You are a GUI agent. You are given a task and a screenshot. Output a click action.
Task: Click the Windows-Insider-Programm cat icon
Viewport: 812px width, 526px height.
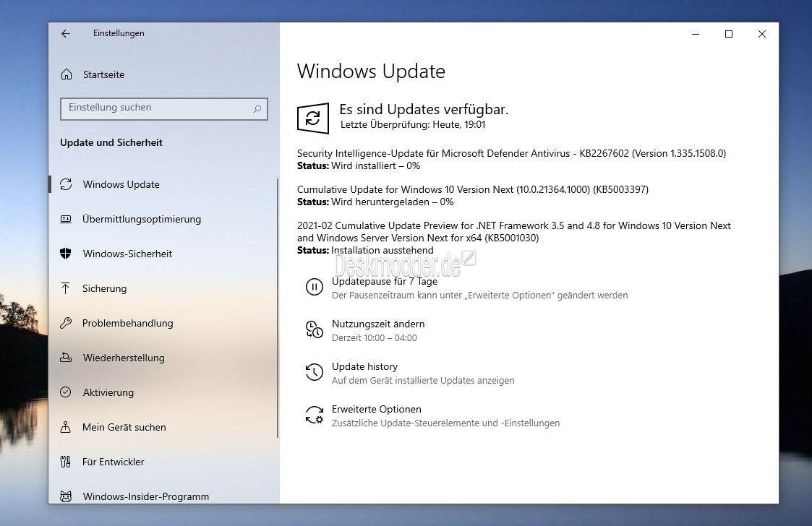pos(66,496)
